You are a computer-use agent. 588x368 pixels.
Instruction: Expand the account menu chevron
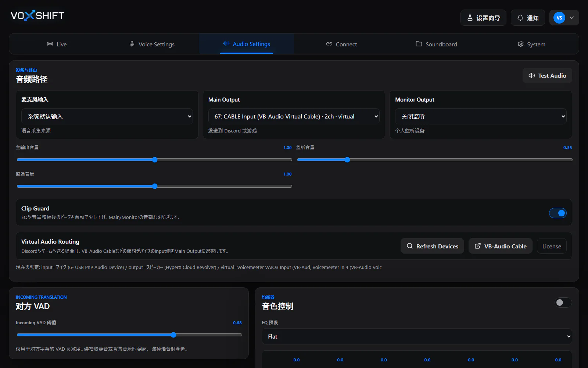click(572, 18)
